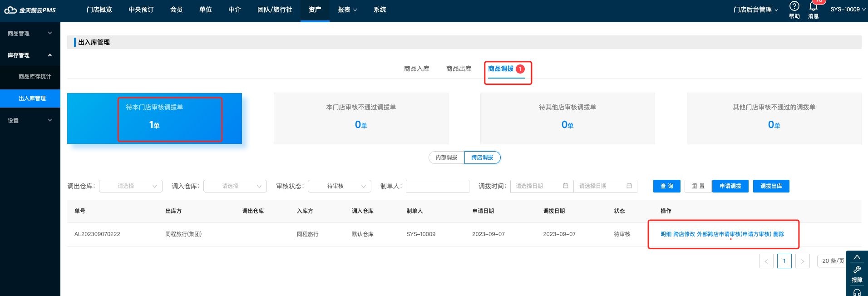Click 待审核 status cell in row
Viewport: 868px width, 296px height.
[622, 234]
